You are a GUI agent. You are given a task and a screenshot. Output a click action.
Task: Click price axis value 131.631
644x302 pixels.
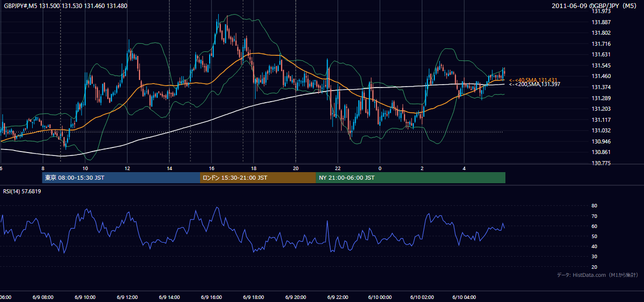[x=601, y=54]
